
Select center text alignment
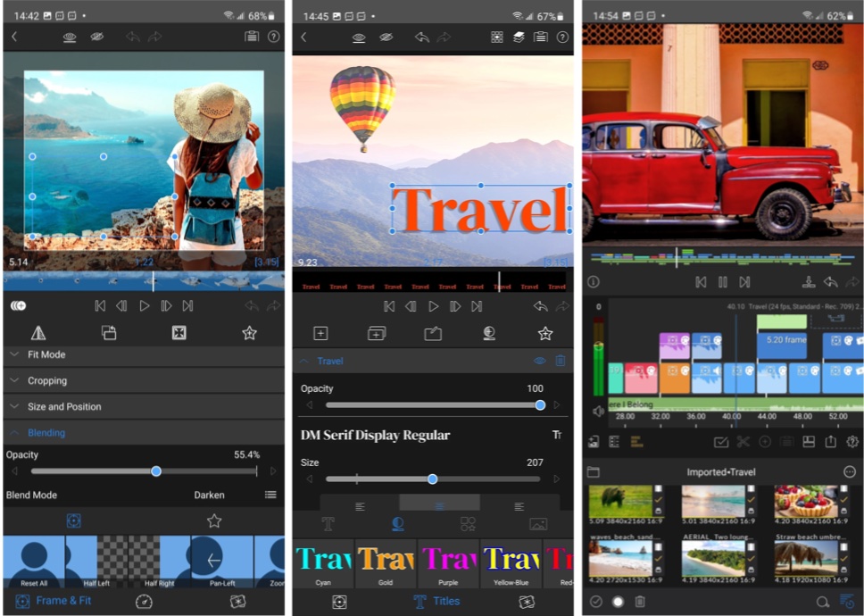click(x=439, y=505)
